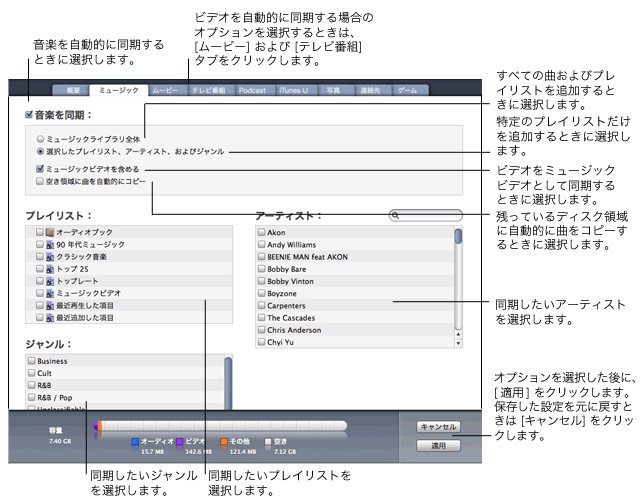
Task: Enable the 音楽を同期 checkbox
Action: (x=29, y=115)
